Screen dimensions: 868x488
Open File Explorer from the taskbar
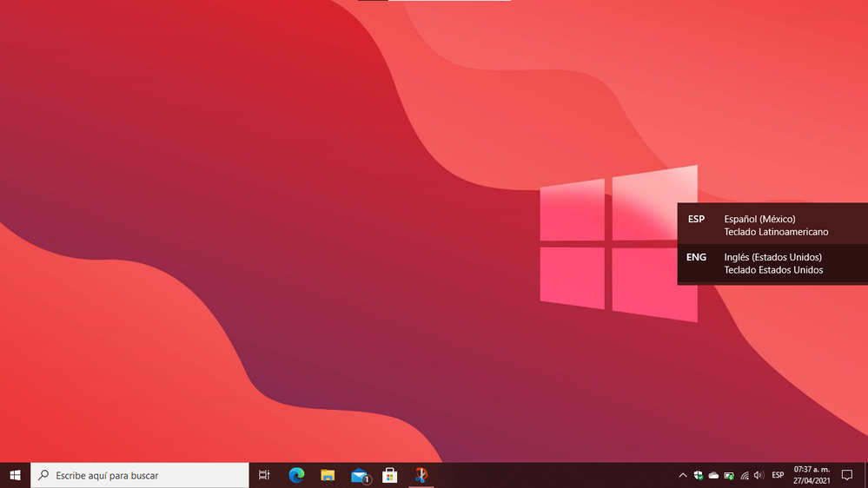pyautogui.click(x=328, y=475)
